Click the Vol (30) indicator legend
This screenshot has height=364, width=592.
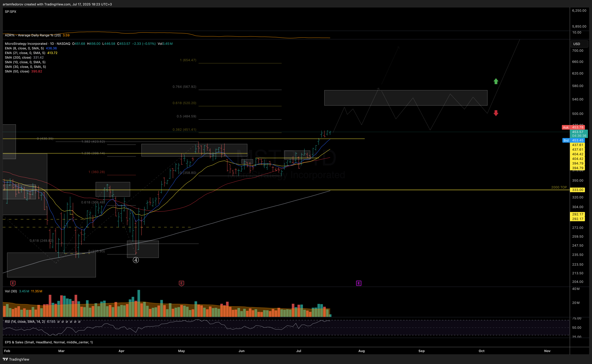pyautogui.click(x=11, y=291)
